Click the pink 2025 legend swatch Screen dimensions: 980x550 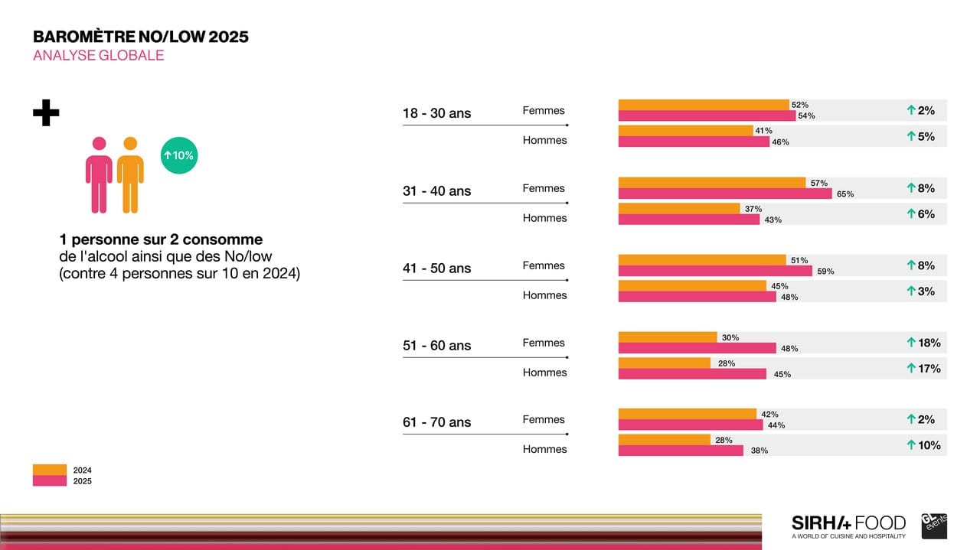pos(50,481)
